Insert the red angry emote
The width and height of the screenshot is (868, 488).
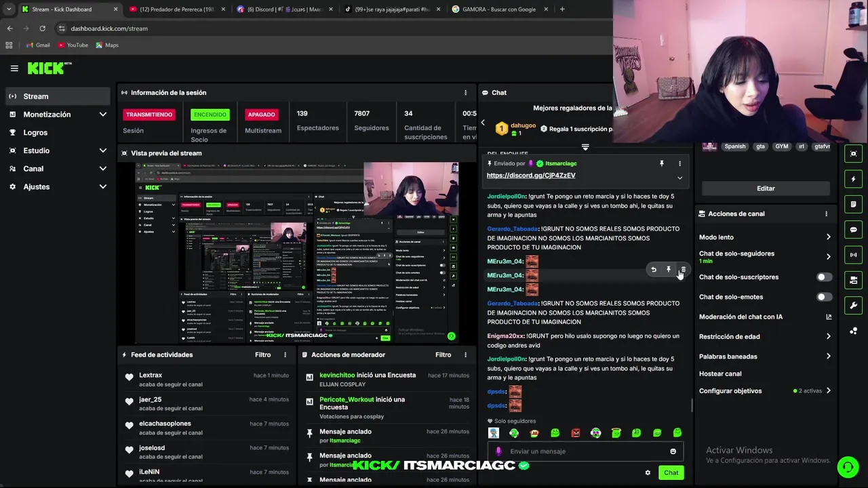tap(575, 433)
